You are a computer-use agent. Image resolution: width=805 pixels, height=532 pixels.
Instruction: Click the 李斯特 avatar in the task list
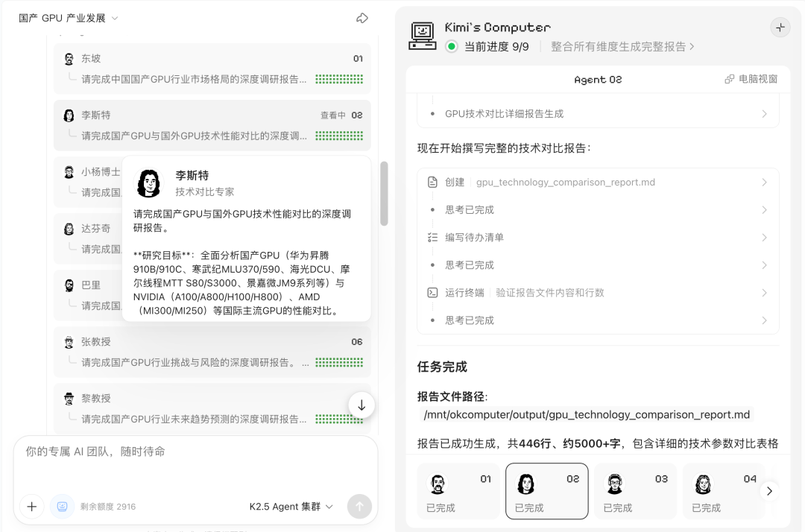click(x=69, y=115)
